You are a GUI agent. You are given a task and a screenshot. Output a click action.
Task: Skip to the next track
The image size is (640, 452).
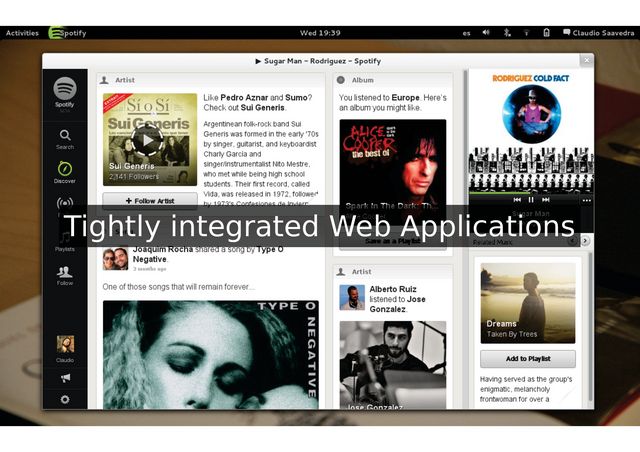[x=545, y=200]
